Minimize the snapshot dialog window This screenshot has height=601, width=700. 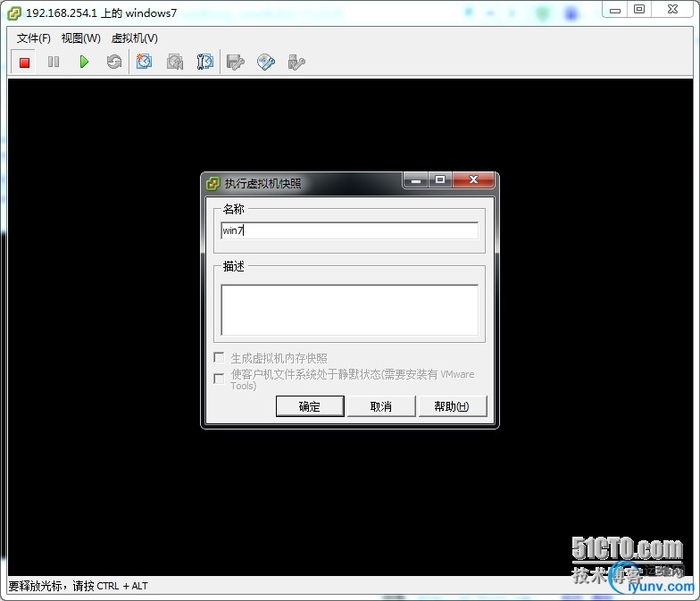point(416,179)
